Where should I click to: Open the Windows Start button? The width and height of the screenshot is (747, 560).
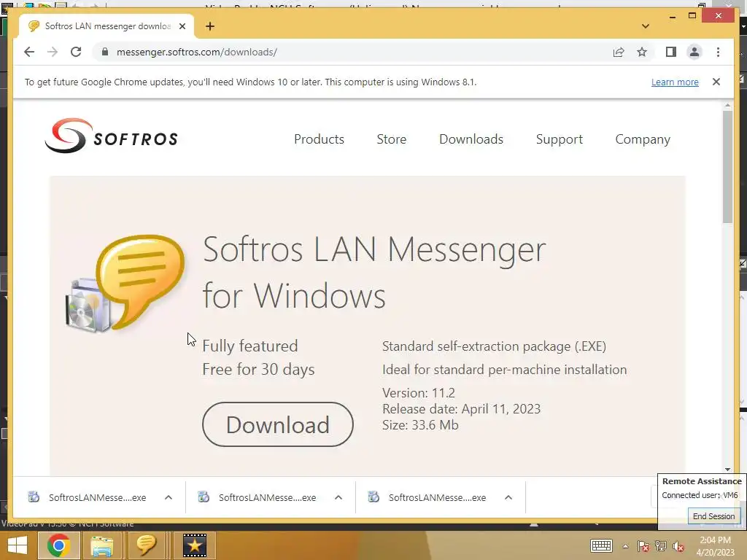[18, 545]
